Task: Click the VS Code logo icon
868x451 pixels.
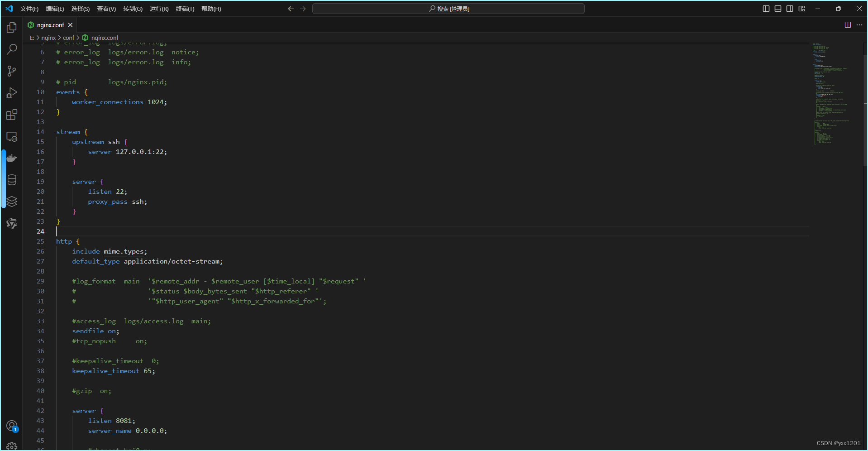Action: [x=9, y=9]
